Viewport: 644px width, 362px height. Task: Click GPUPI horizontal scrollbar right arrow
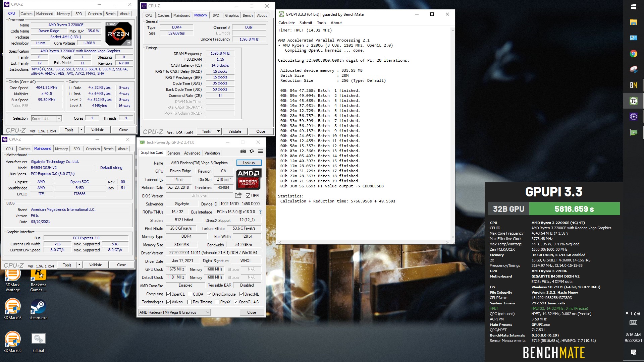[x=447, y=242]
